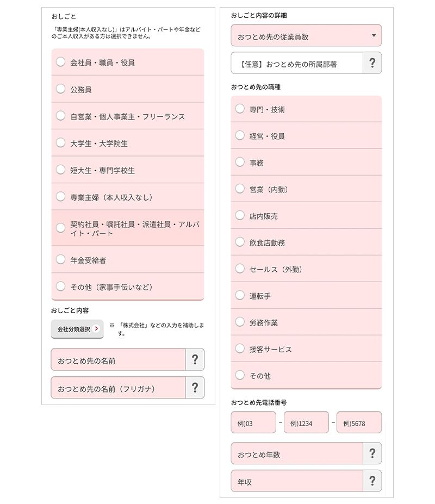Select 自営業・個人事業主・フリーランス

click(x=60, y=116)
